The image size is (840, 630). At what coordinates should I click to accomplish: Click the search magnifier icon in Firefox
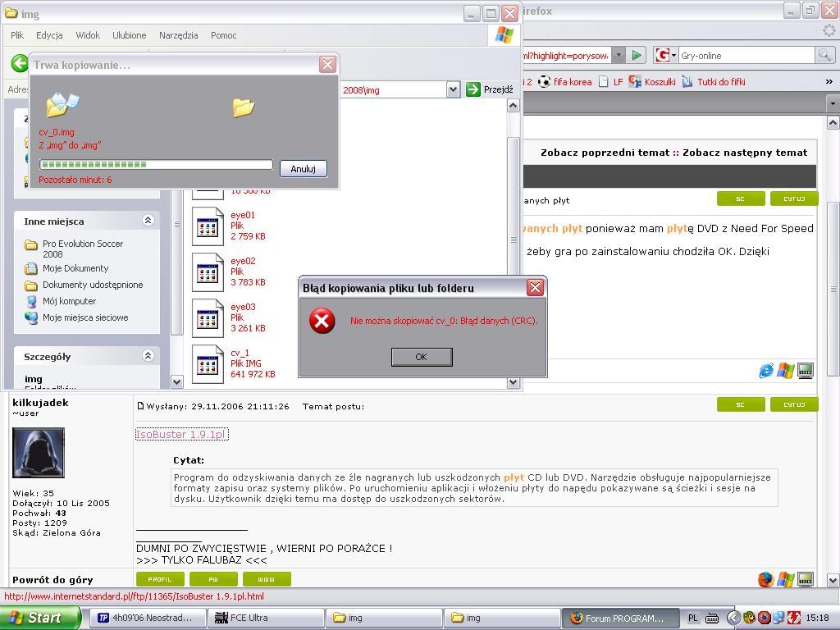click(824, 56)
